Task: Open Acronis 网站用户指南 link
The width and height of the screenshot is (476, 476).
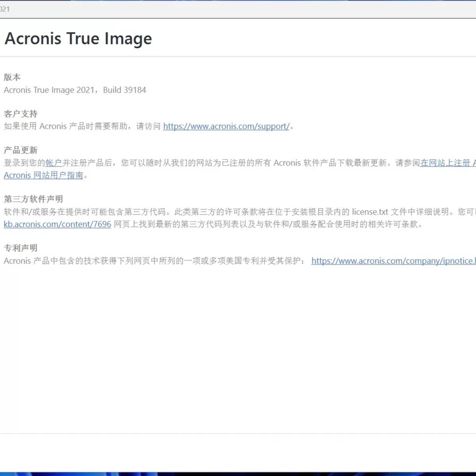Action: (x=43, y=175)
